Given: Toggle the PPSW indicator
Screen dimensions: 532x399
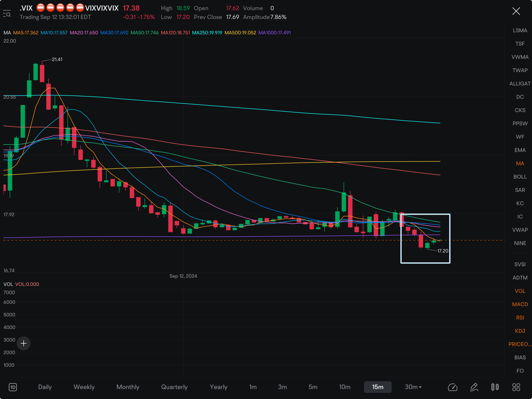Looking at the screenshot, I should click(520, 124).
